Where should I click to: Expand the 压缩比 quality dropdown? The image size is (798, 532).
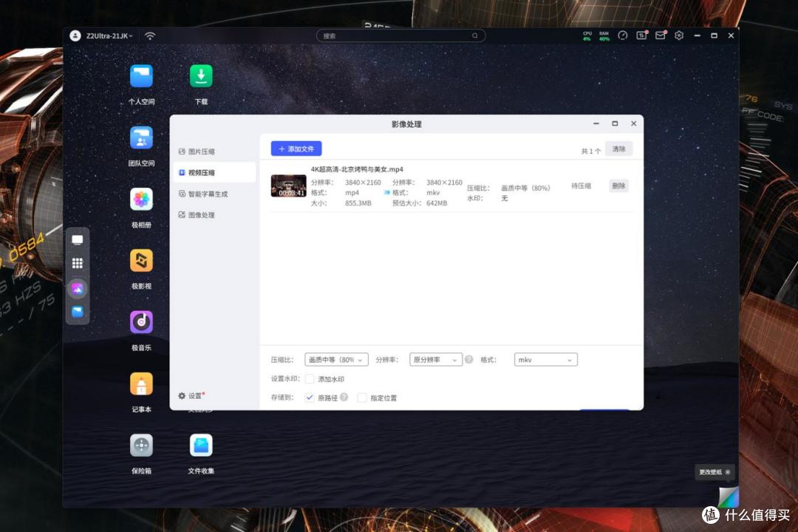pyautogui.click(x=336, y=360)
